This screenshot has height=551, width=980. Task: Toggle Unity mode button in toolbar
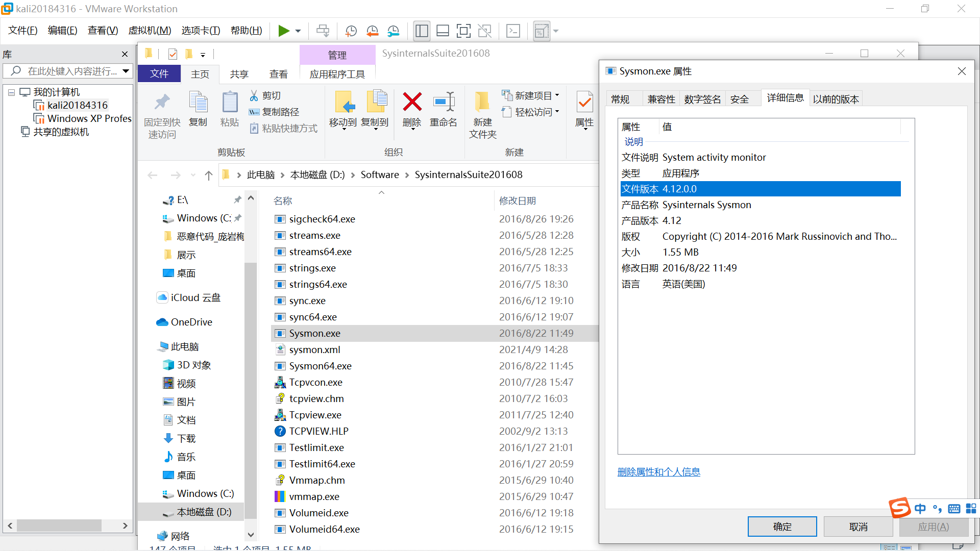484,31
